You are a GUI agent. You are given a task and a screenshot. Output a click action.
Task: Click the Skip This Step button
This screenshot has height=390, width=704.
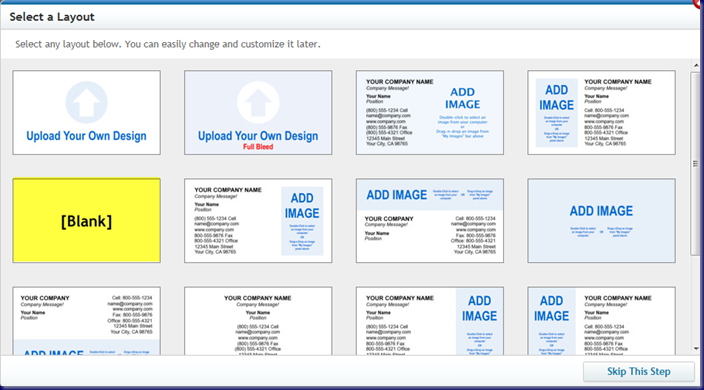pos(638,372)
